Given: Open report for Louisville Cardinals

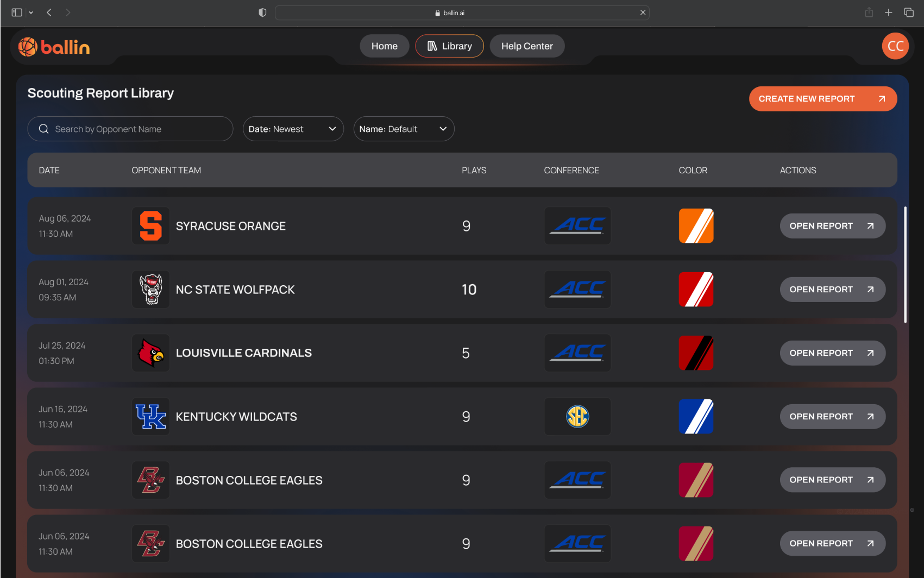Looking at the screenshot, I should [x=833, y=353].
